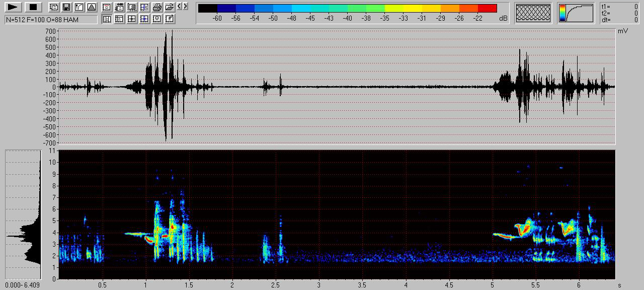Click the red color swatch in dB scale

[x=487, y=9]
